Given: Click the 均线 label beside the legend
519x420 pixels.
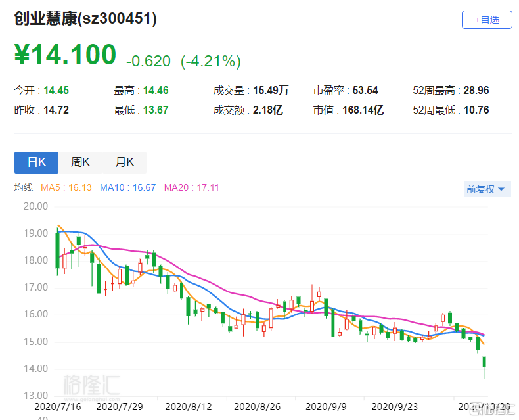Looking at the screenshot, I should (x=24, y=187).
